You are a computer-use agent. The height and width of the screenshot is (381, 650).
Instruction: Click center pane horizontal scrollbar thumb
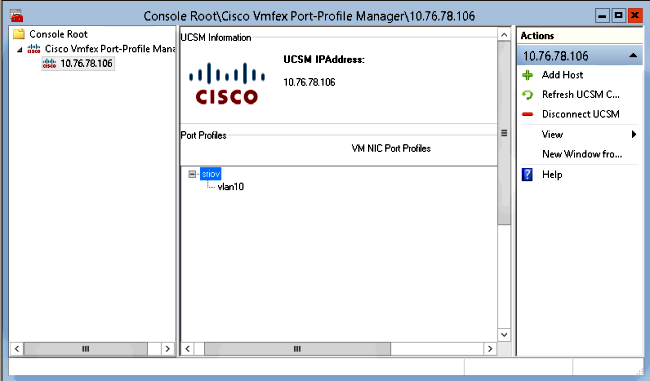(297, 349)
